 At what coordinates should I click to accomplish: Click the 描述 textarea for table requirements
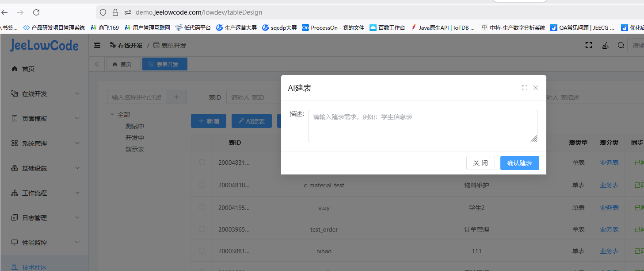(x=423, y=126)
